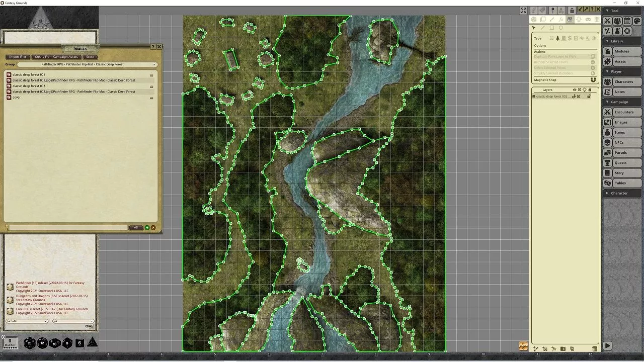The height and width of the screenshot is (362, 644).
Task: Select the tree terrain occluder type
Action: click(557, 38)
